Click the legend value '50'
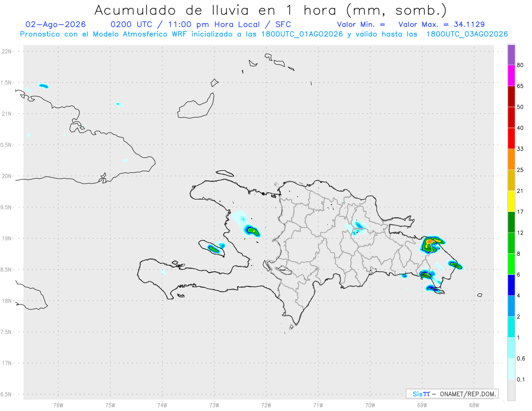Viewport: 532px width, 411px height. coord(520,107)
